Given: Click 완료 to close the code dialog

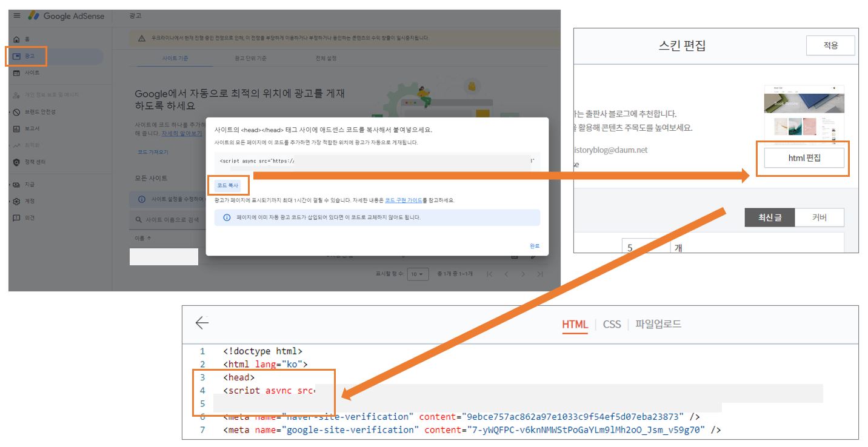Looking at the screenshot, I should tap(534, 246).
